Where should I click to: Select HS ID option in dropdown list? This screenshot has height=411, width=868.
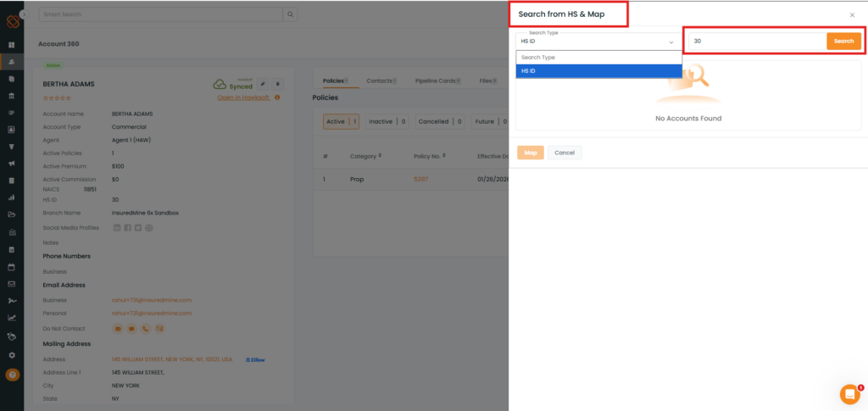598,71
